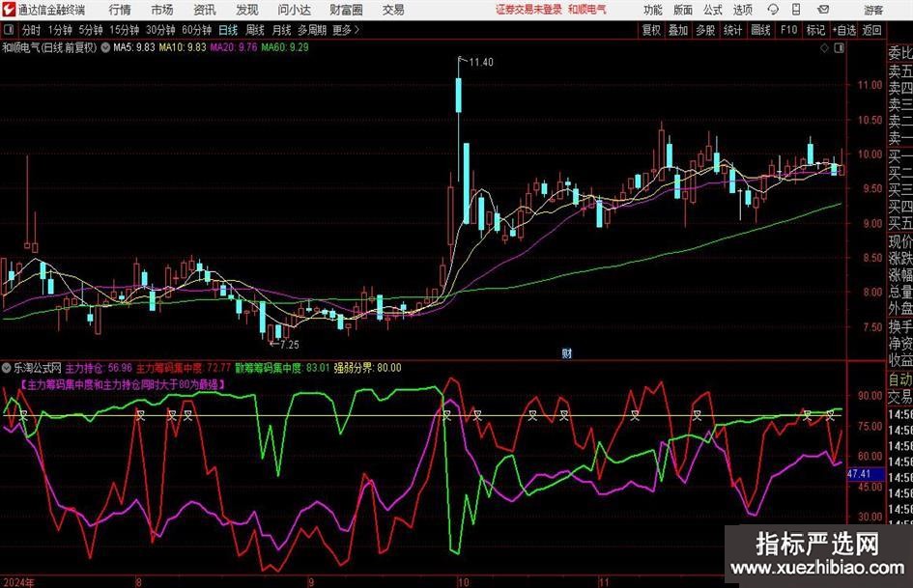Open the 选项 menu
913x588 pixels.
pos(742,10)
